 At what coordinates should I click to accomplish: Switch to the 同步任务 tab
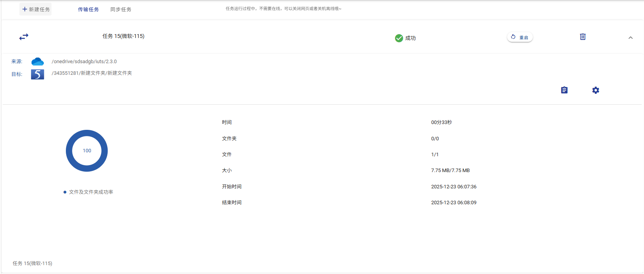point(121,9)
